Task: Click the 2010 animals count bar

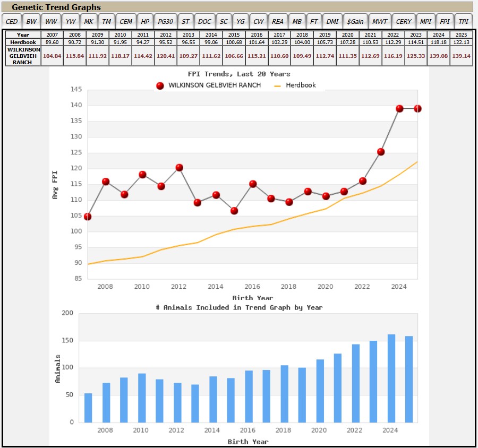Action: click(142, 398)
